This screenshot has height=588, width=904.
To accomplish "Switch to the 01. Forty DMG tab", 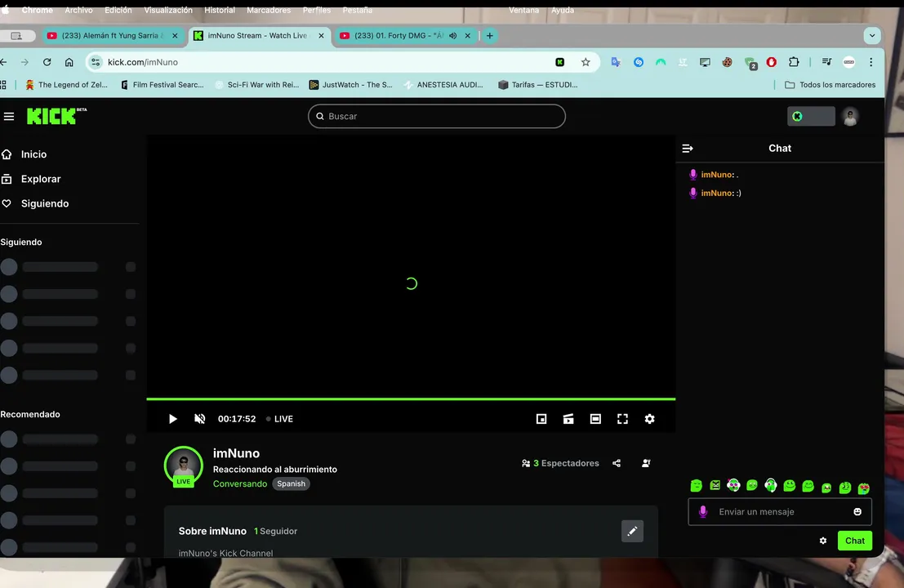I will pos(398,36).
